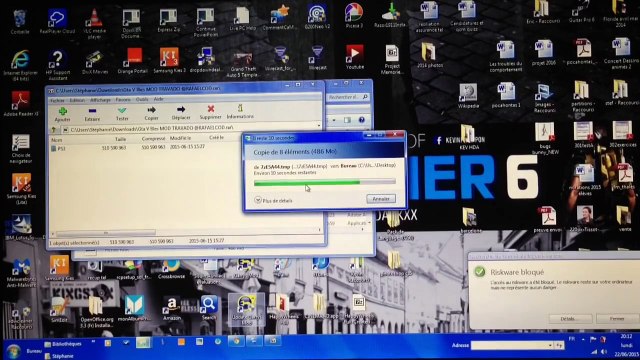
Task: Click Détails in Riskware bloqué notification
Action: pyautogui.click(x=570, y=319)
